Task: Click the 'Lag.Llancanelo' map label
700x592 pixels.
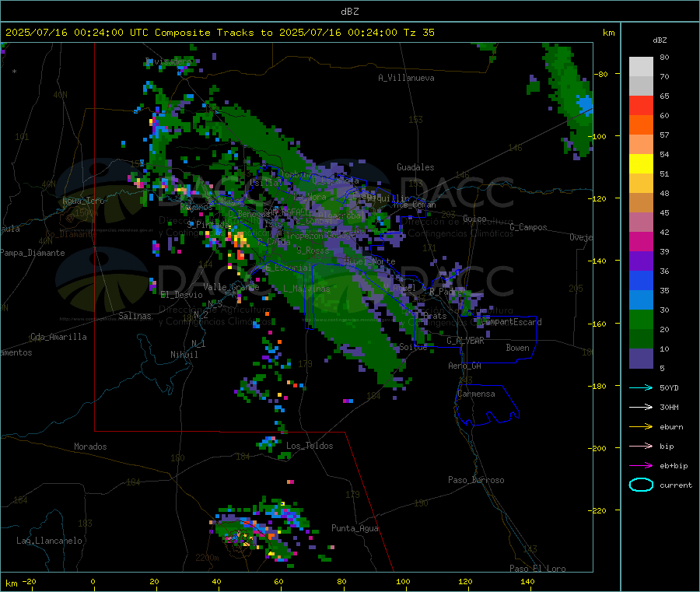Action: pos(49,541)
